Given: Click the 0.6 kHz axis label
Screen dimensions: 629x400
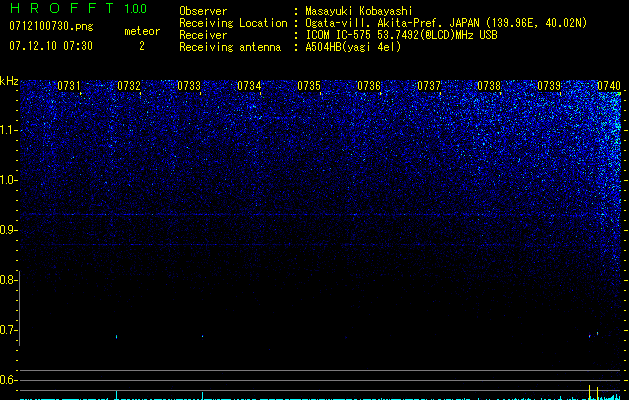Looking at the screenshot, I should tap(8, 380).
